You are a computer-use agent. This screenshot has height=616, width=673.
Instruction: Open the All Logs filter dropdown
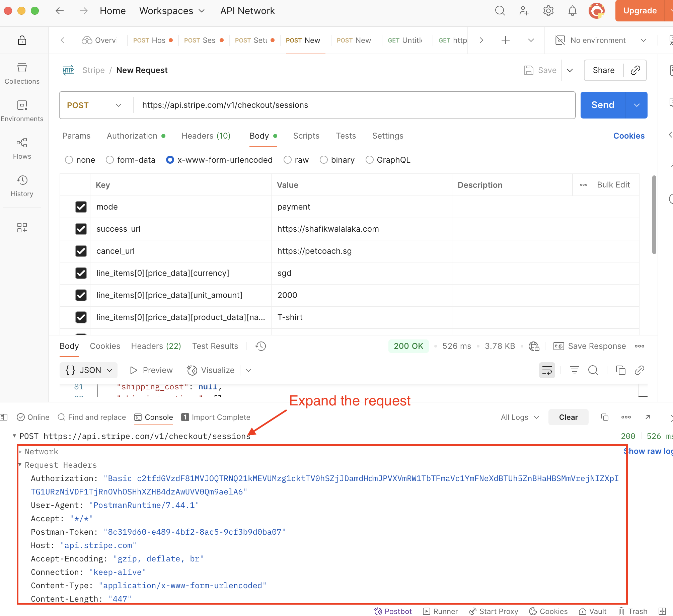520,417
